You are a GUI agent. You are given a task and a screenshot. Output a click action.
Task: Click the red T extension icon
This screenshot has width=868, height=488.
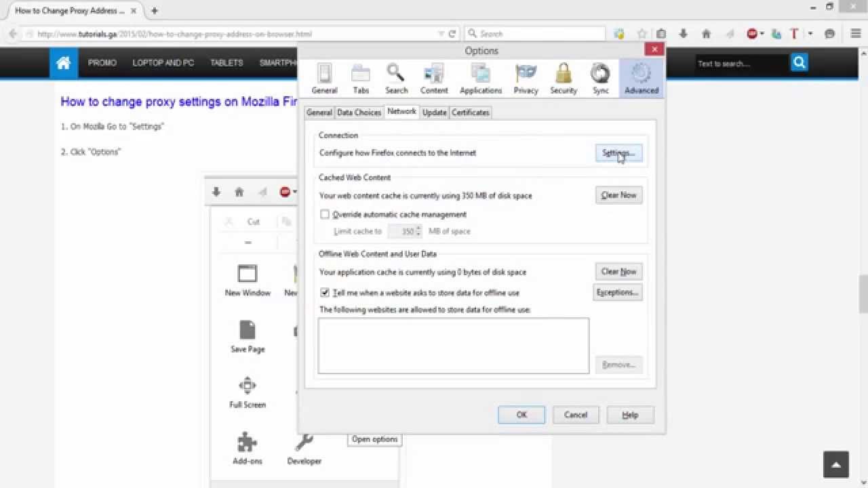794,34
